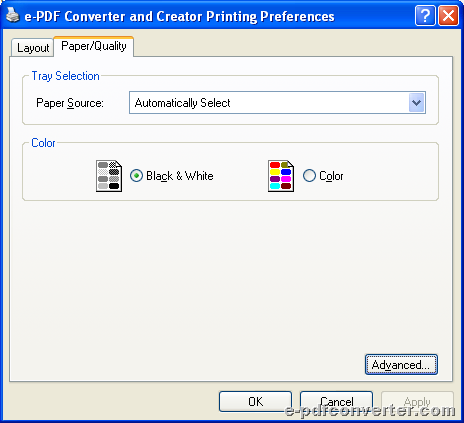Click the black and white document icon
This screenshot has width=464, height=423.
click(109, 176)
